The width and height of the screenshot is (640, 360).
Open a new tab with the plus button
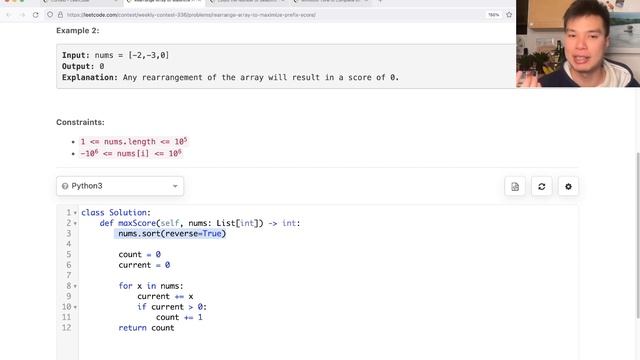coord(380,1)
